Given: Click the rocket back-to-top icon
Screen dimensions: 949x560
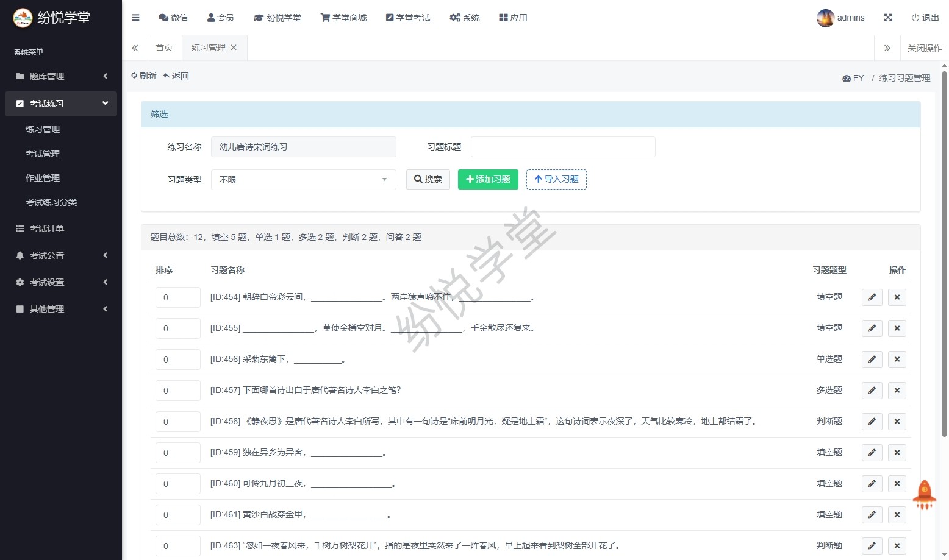Looking at the screenshot, I should [924, 494].
